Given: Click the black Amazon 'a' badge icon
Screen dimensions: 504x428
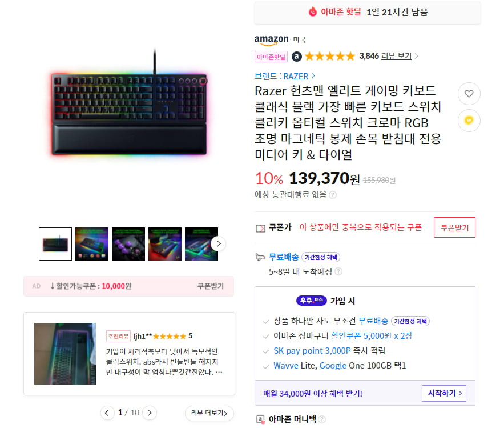Looking at the screenshot, I should (296, 57).
